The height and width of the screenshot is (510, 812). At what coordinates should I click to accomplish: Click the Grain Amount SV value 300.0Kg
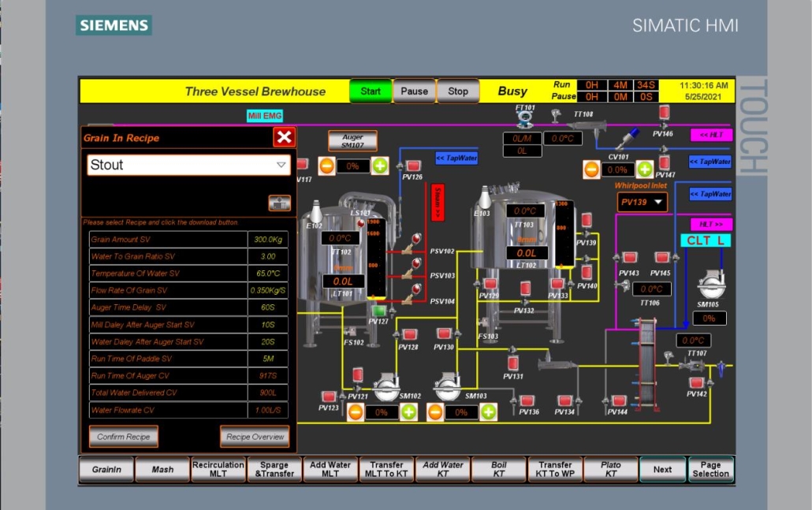pos(268,239)
